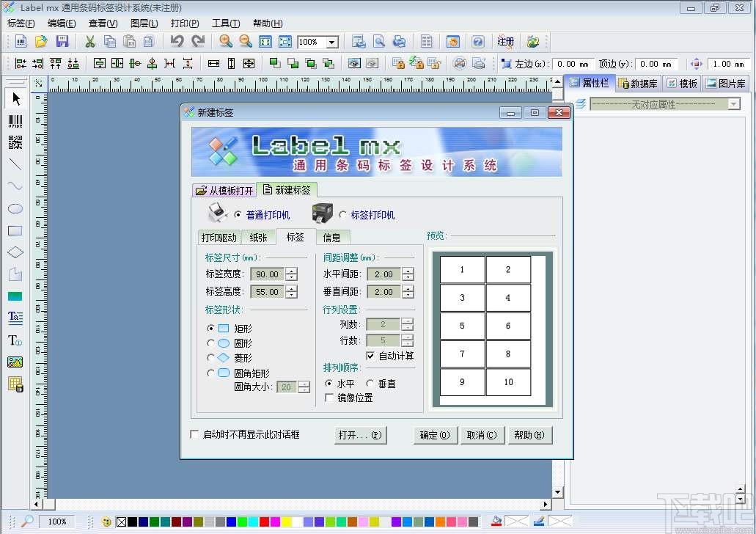This screenshot has height=534, width=756.
Task: Switch to the 纸张 tab
Action: [x=258, y=237]
